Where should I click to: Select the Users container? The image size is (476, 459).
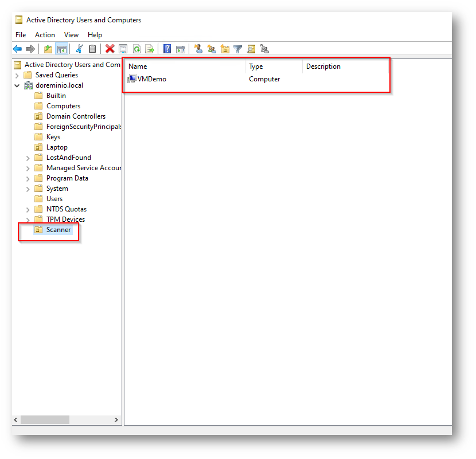click(x=54, y=199)
